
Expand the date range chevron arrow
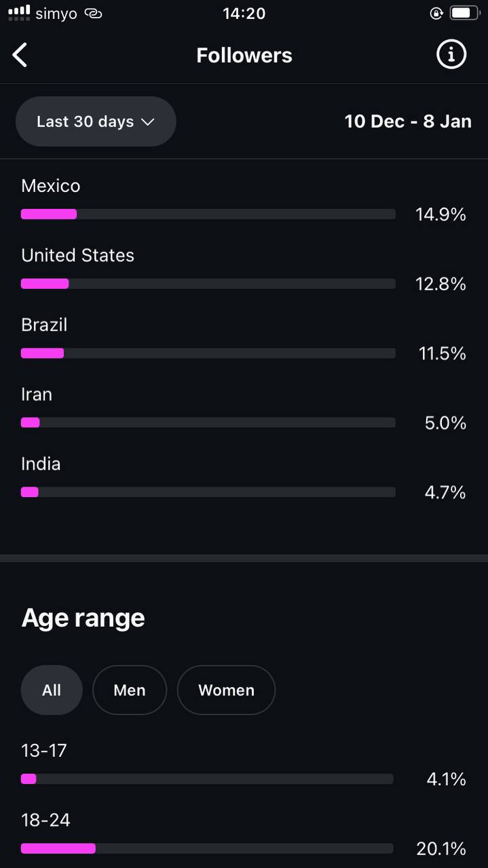click(147, 122)
